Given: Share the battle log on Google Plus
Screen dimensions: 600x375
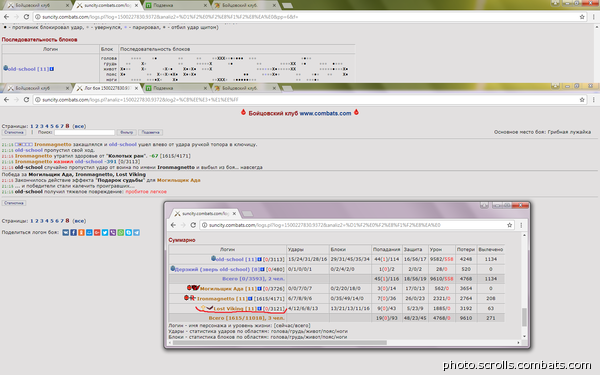Looking at the screenshot, I should coord(97,232).
